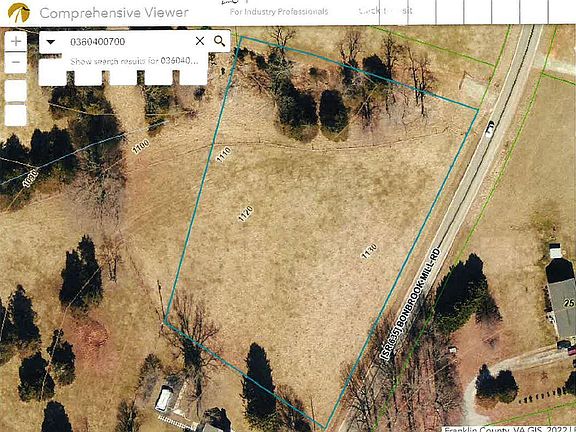Select 'Show search results for 036040...' suggestion

pyautogui.click(x=134, y=61)
